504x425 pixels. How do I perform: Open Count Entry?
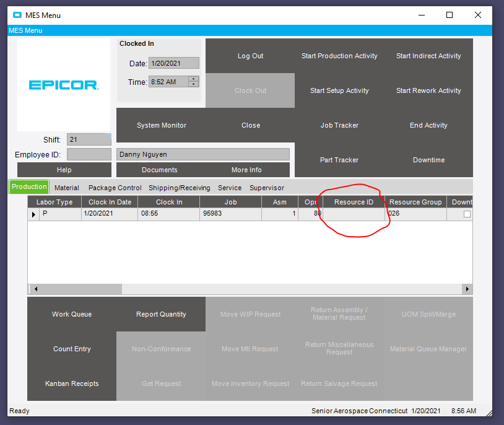pyautogui.click(x=72, y=349)
